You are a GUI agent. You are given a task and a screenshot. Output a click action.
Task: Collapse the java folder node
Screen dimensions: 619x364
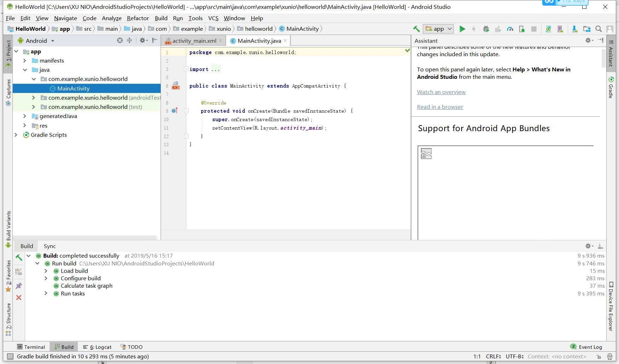click(x=25, y=70)
